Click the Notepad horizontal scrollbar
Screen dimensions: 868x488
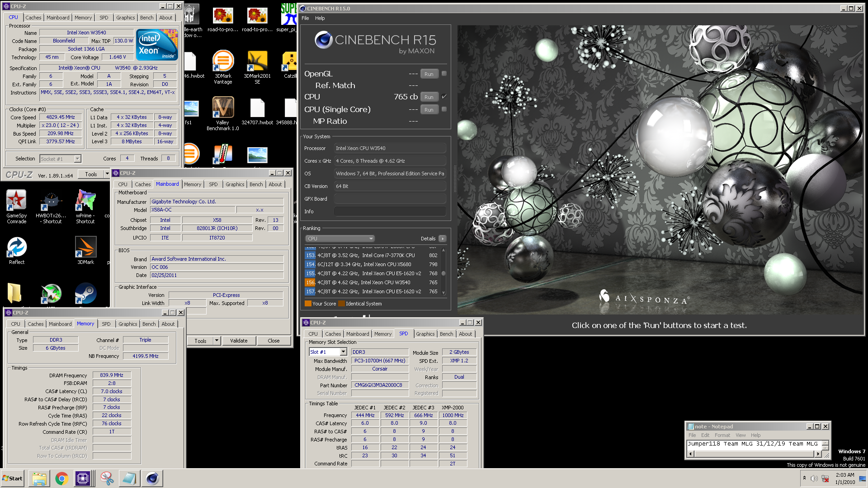coord(755,454)
